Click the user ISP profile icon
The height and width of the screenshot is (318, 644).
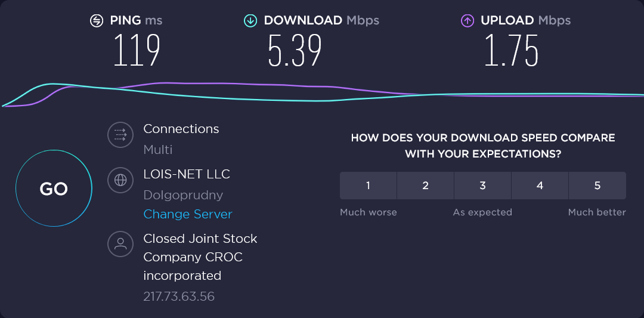pyautogui.click(x=120, y=243)
